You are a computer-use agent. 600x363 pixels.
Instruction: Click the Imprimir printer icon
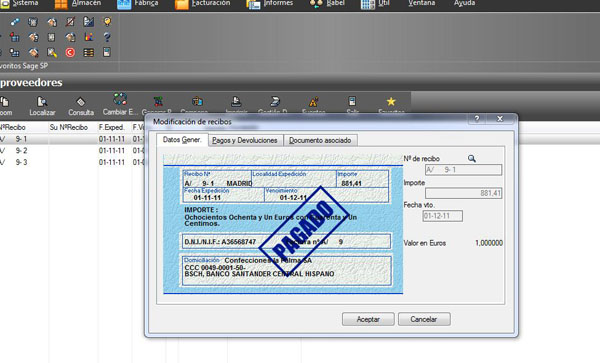point(236,101)
